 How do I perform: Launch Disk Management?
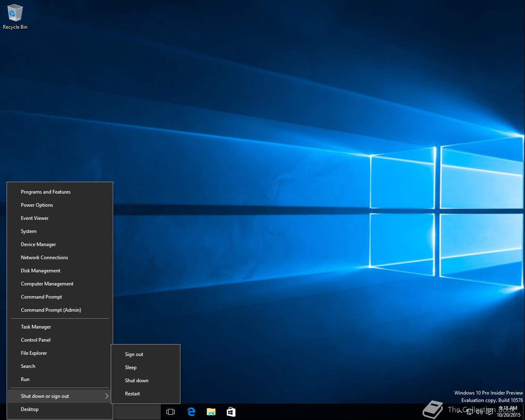(60, 271)
